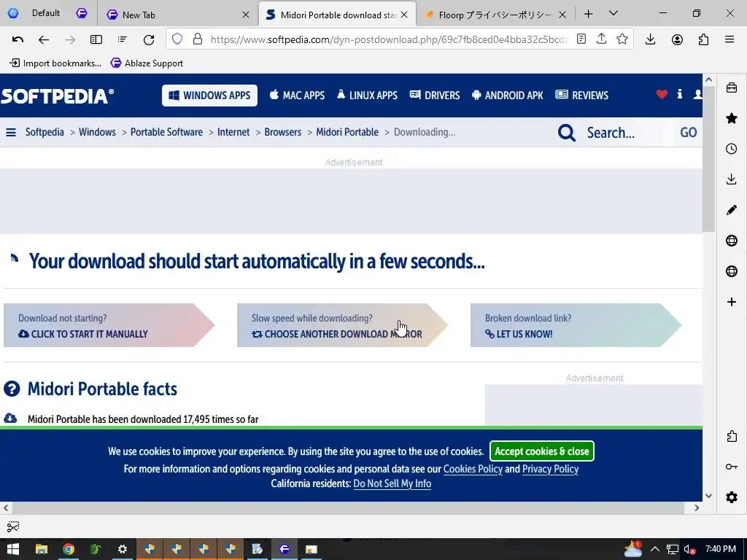Open the Windows Apps section
This screenshot has width=747, height=560.
(x=209, y=96)
